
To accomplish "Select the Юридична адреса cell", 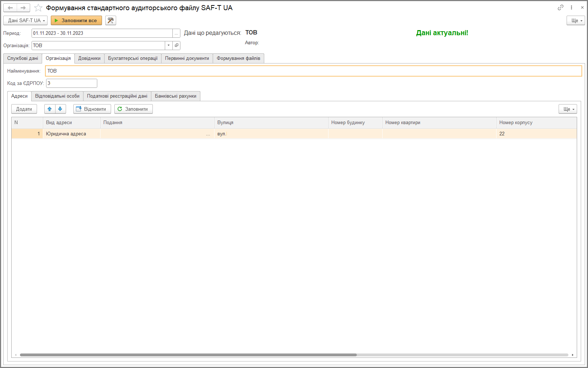I will pos(72,134).
